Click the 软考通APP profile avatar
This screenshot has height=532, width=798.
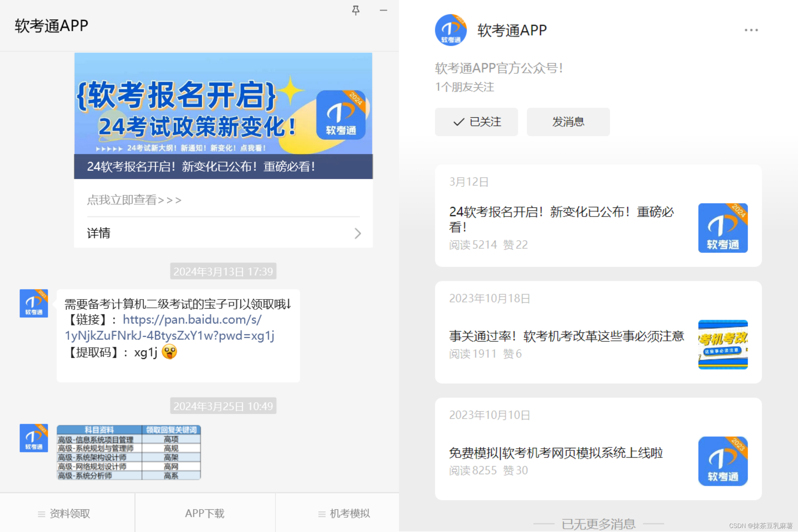click(x=451, y=30)
